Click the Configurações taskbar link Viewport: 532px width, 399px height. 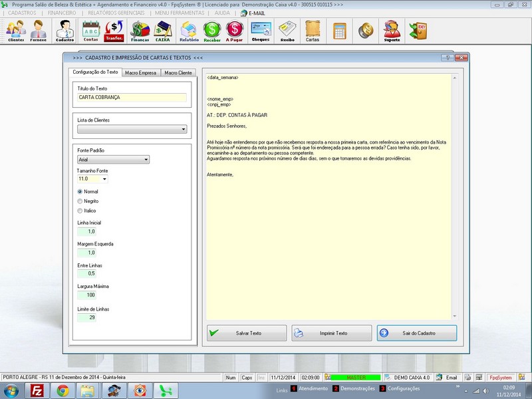click(404, 388)
